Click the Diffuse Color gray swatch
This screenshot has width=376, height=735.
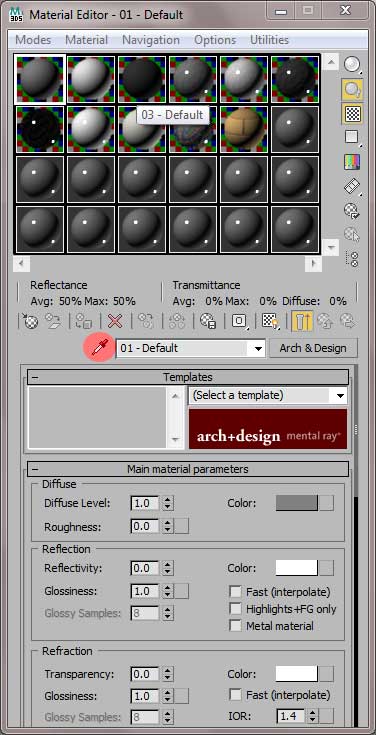pos(297,503)
